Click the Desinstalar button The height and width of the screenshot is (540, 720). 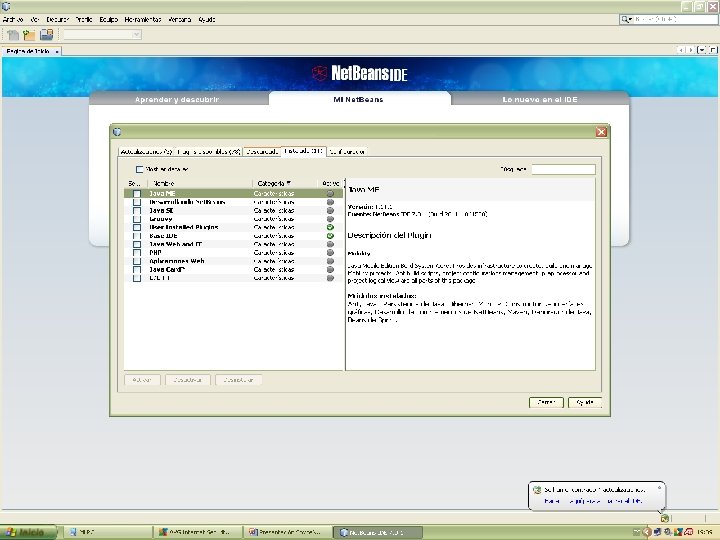point(239,380)
